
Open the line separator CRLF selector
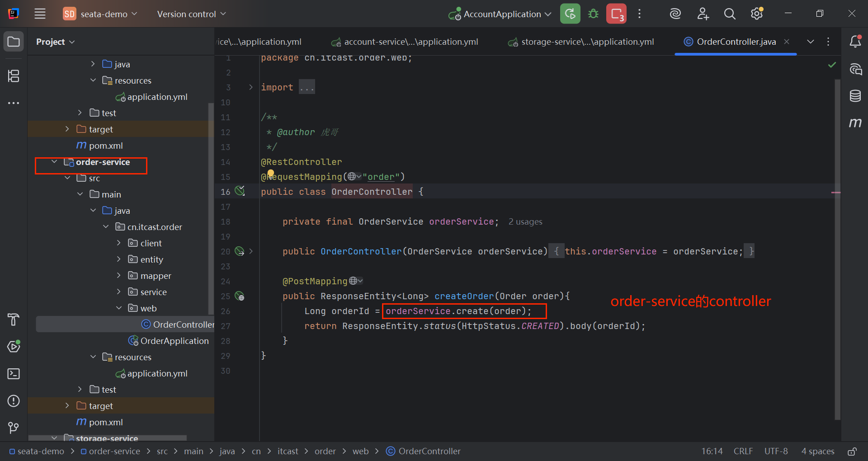pos(743,451)
